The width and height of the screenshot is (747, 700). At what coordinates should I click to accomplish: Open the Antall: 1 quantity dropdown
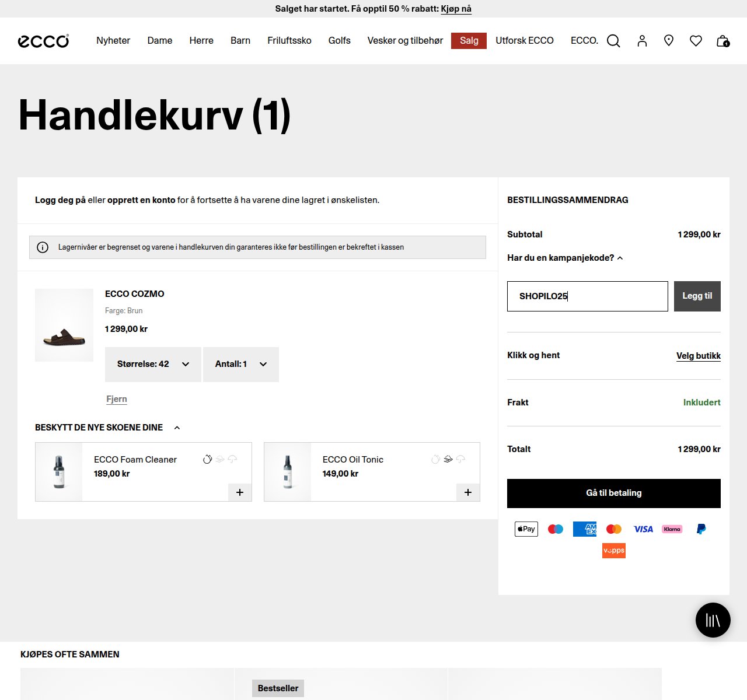pyautogui.click(x=241, y=365)
